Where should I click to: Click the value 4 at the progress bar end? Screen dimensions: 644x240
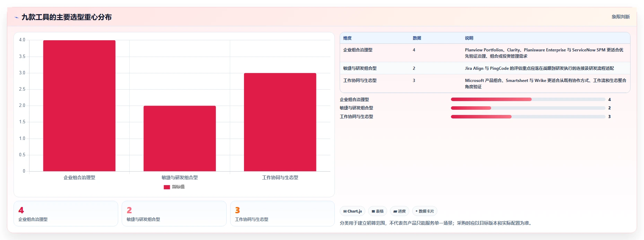[x=609, y=100]
